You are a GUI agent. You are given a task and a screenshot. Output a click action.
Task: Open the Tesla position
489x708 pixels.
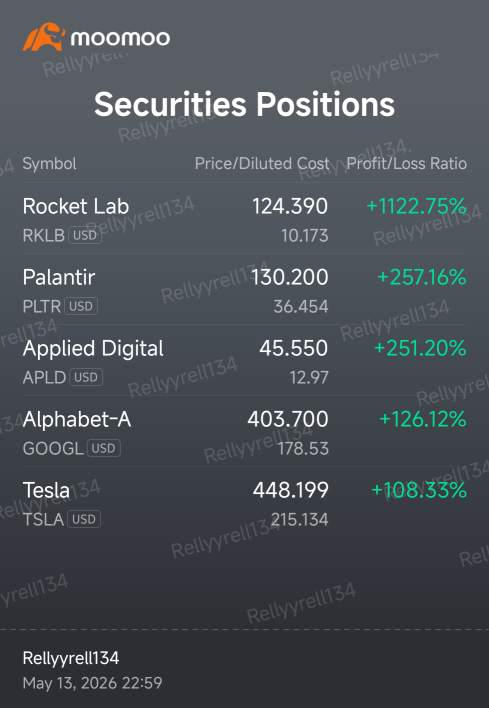tap(244, 502)
